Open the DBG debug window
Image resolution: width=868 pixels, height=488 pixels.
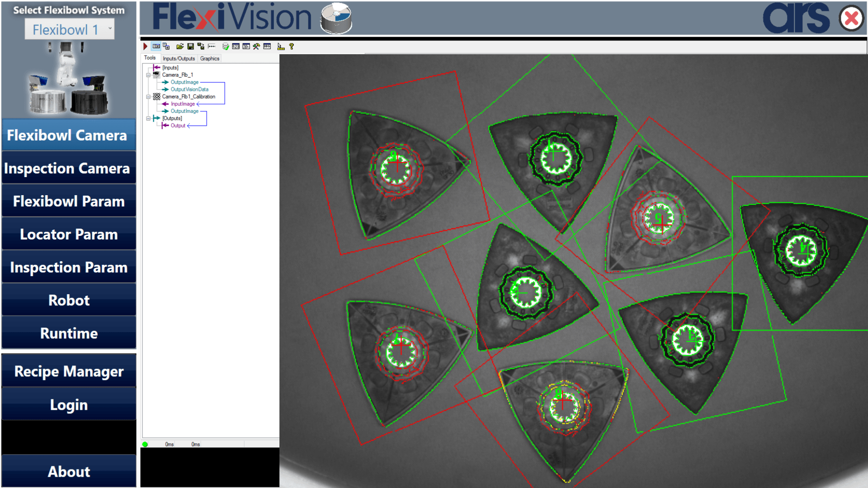[267, 46]
